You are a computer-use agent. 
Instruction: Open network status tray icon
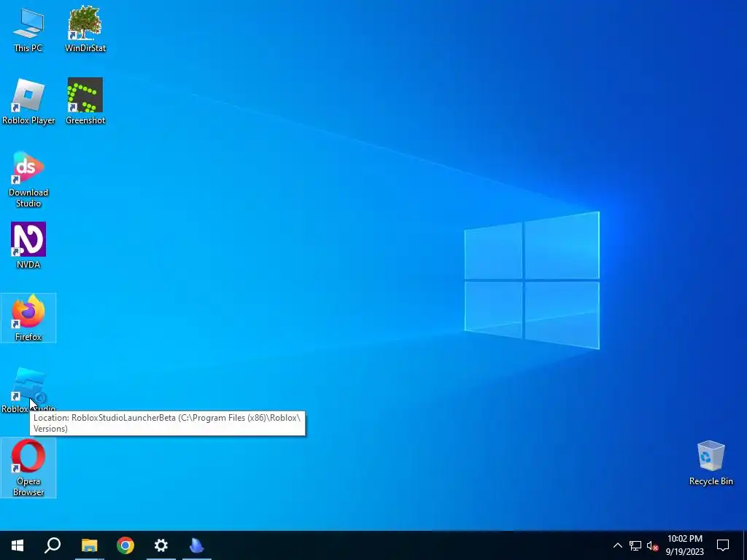tap(635, 545)
